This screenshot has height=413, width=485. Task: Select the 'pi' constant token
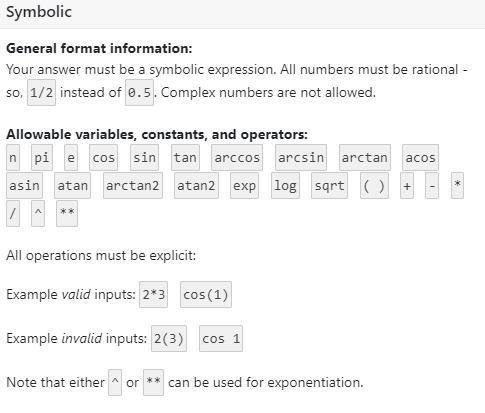click(x=42, y=157)
